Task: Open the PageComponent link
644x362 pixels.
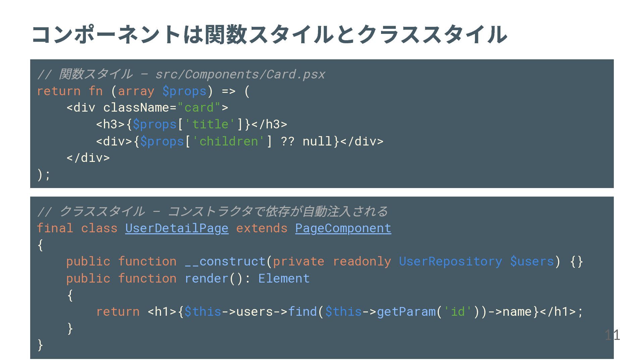Action: [x=343, y=228]
